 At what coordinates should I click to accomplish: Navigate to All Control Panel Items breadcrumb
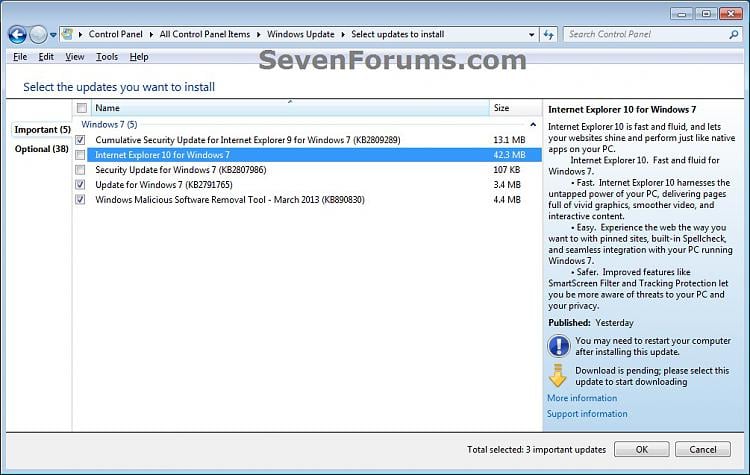(x=205, y=34)
